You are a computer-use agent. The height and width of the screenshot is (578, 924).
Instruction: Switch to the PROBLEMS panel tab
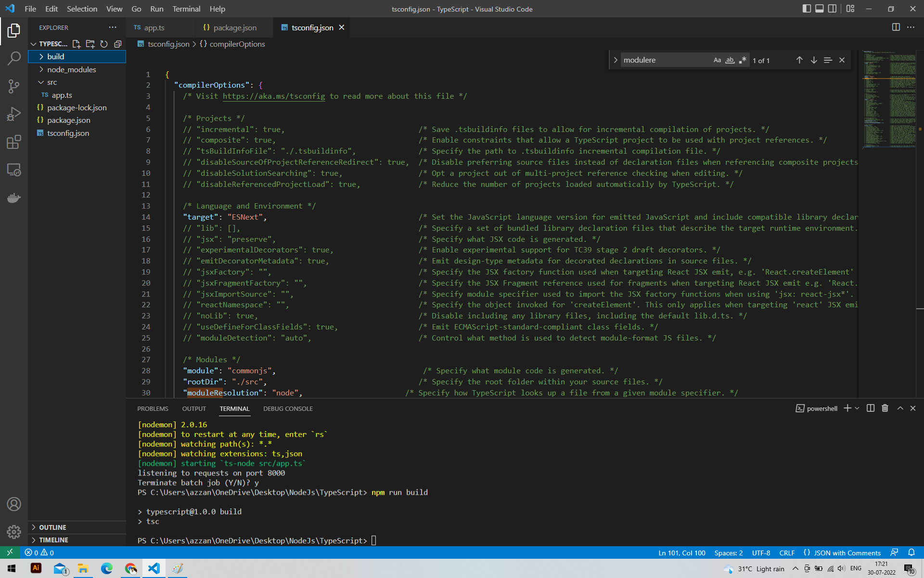(x=153, y=408)
